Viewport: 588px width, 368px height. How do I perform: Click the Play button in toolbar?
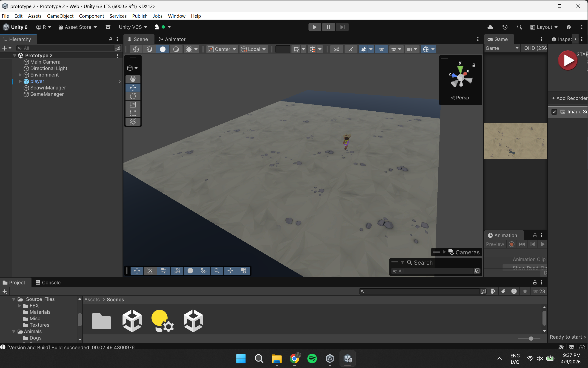point(314,27)
